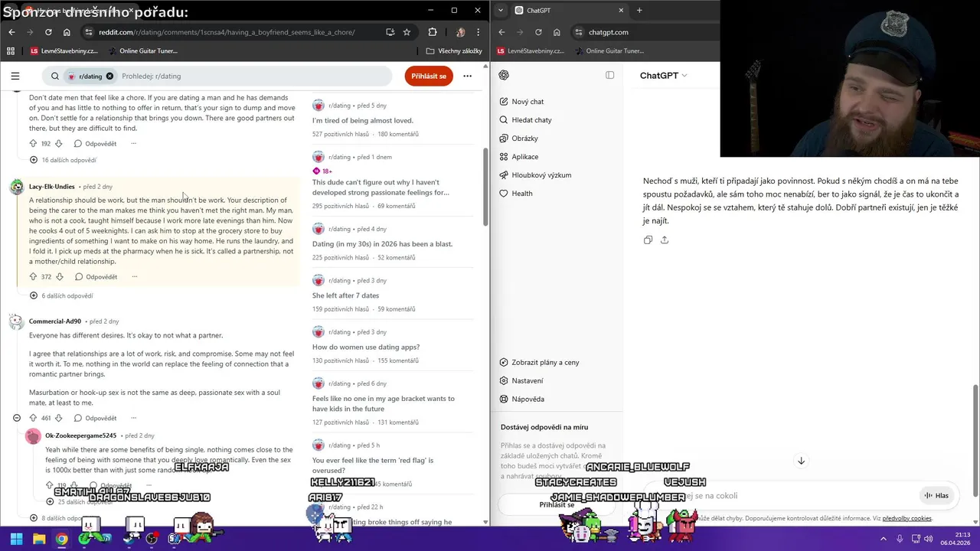The height and width of the screenshot is (551, 980).
Task: Reload the Reddit tab
Action: (48, 32)
